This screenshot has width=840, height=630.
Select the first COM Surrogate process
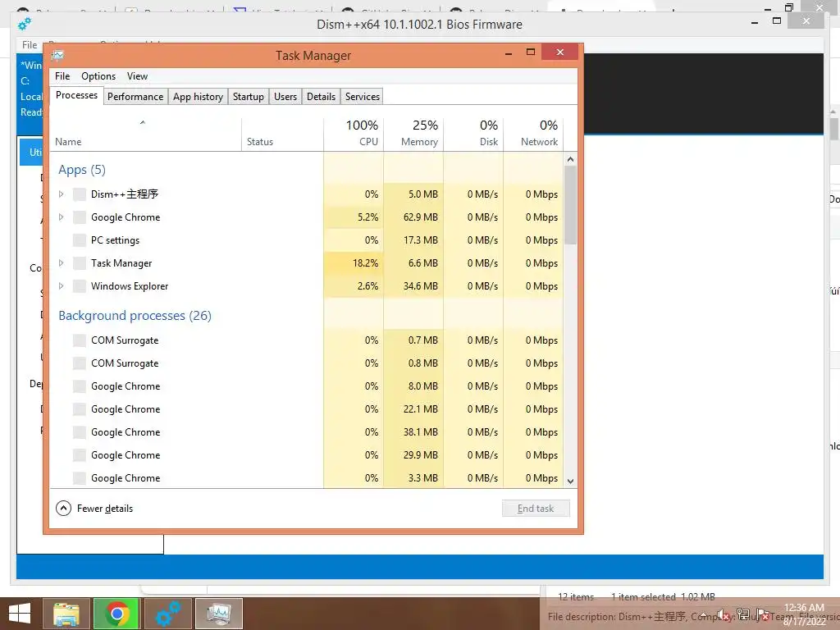pos(307,340)
